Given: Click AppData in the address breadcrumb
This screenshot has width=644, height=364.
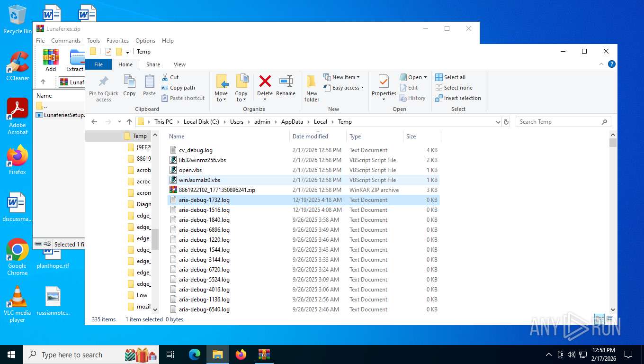Looking at the screenshot, I should pyautogui.click(x=292, y=122).
